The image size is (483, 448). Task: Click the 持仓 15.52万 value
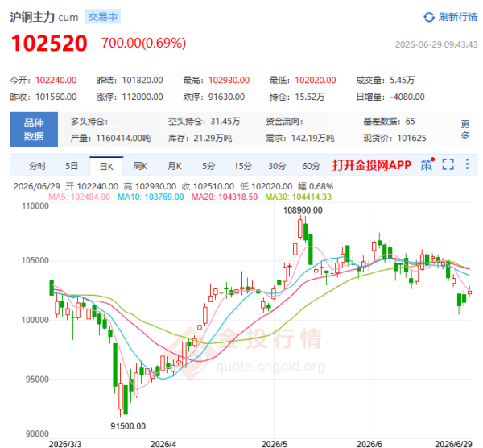click(310, 97)
